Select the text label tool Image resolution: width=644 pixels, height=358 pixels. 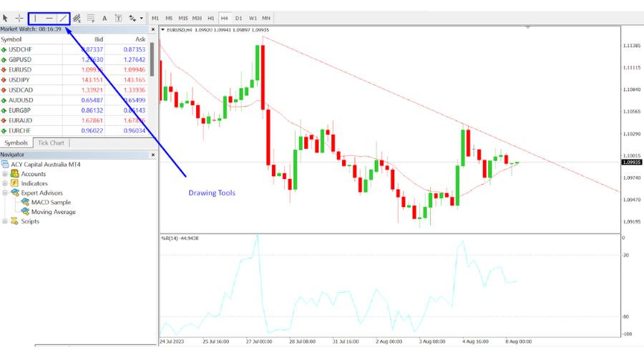click(x=118, y=17)
